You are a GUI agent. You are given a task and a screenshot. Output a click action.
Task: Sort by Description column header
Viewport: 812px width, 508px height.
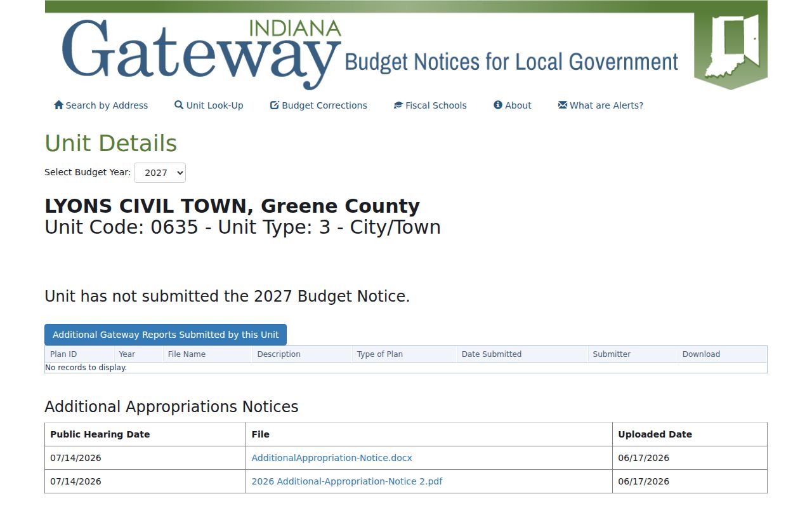(x=278, y=354)
